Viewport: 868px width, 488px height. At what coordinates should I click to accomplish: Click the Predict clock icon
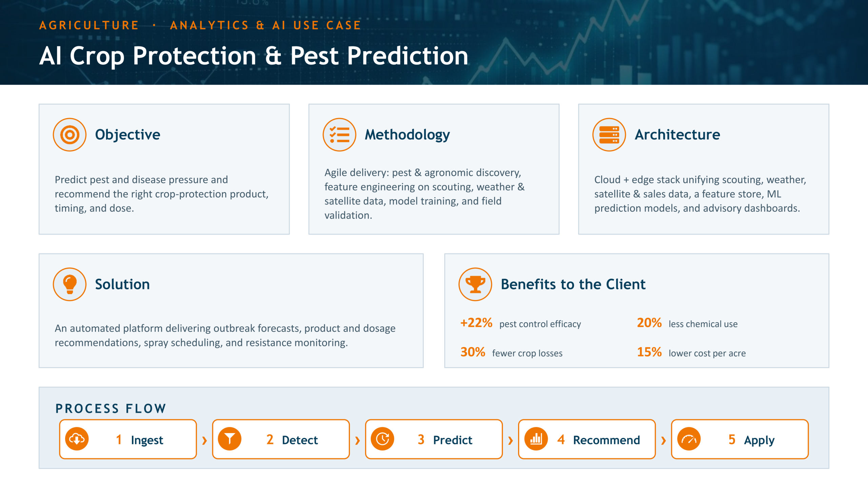tap(382, 439)
